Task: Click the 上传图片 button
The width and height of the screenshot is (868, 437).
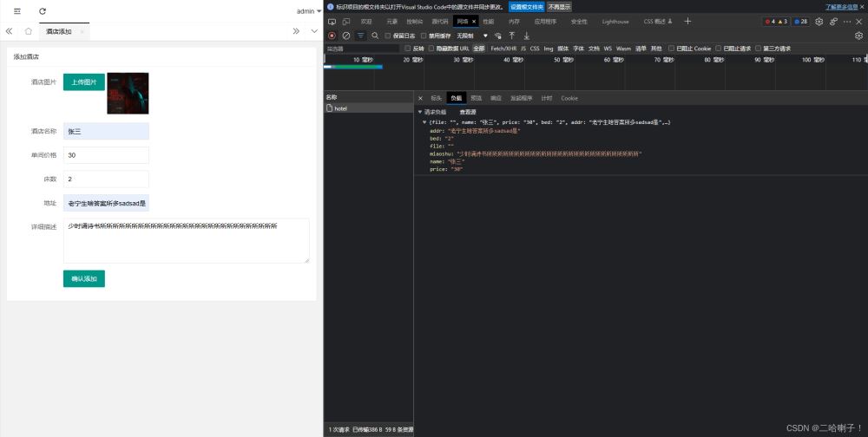Action: click(x=83, y=82)
